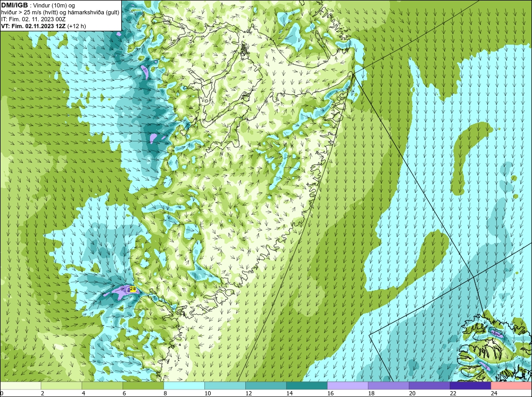
Task: Click the scale label 0
Action: coord(2,393)
